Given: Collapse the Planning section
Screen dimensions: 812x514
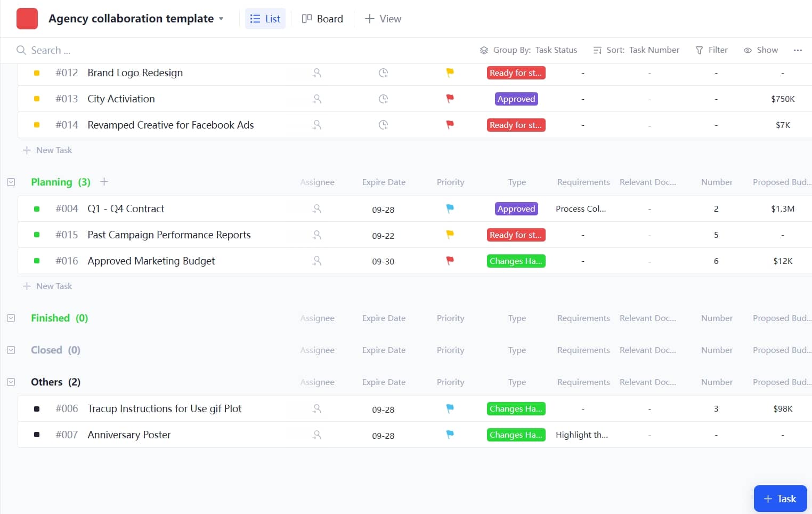Looking at the screenshot, I should pyautogui.click(x=11, y=182).
